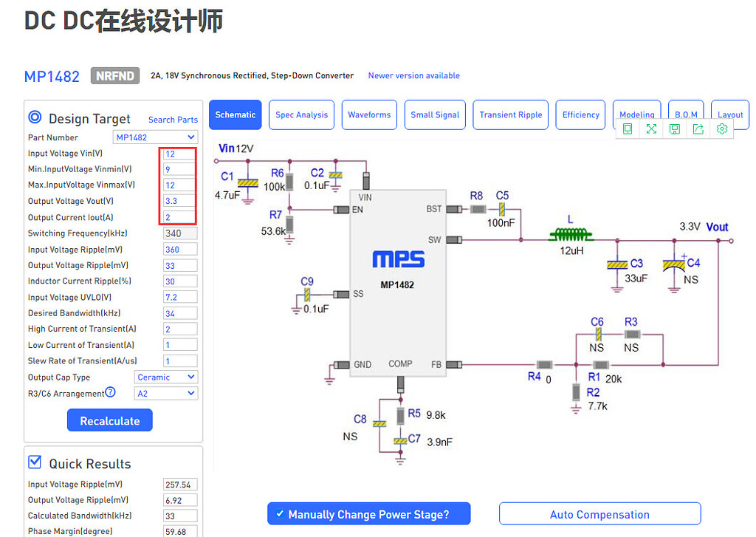The width and height of the screenshot is (756, 537).
Task: Expand the Output Cap Type Ceramic dropdown
Action: click(x=165, y=377)
